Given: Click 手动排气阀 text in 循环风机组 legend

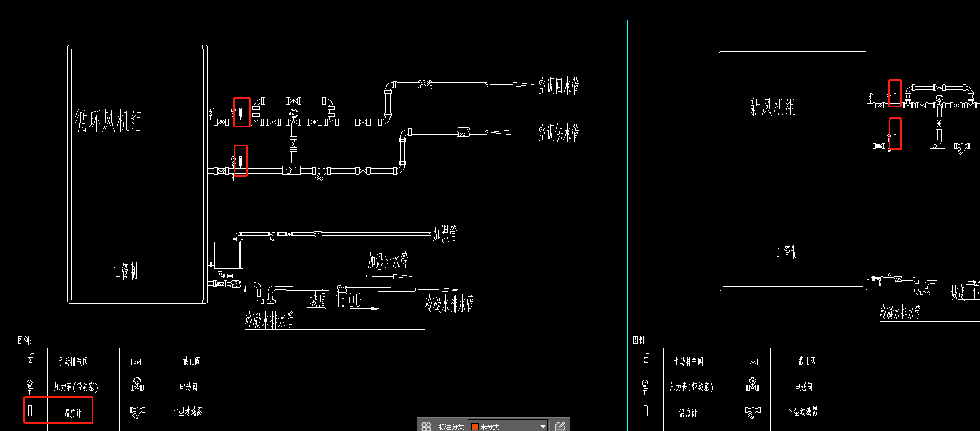Looking at the screenshot, I should tap(73, 362).
